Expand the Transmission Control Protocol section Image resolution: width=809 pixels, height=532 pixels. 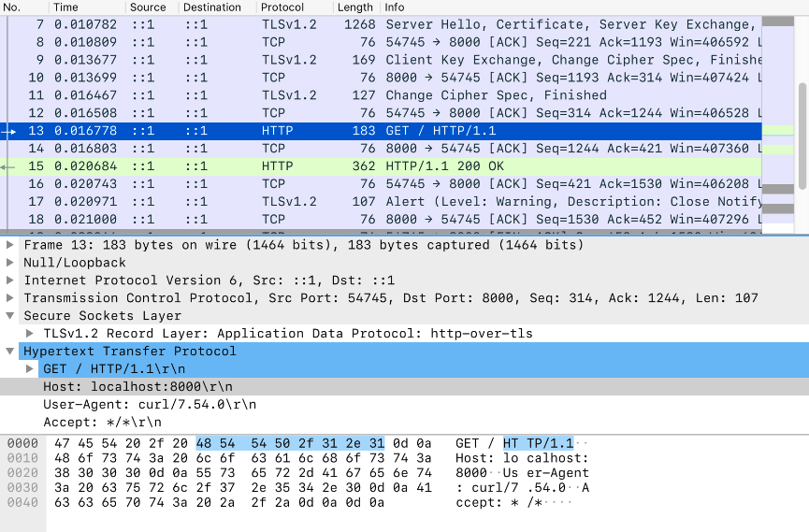click(x=10, y=298)
